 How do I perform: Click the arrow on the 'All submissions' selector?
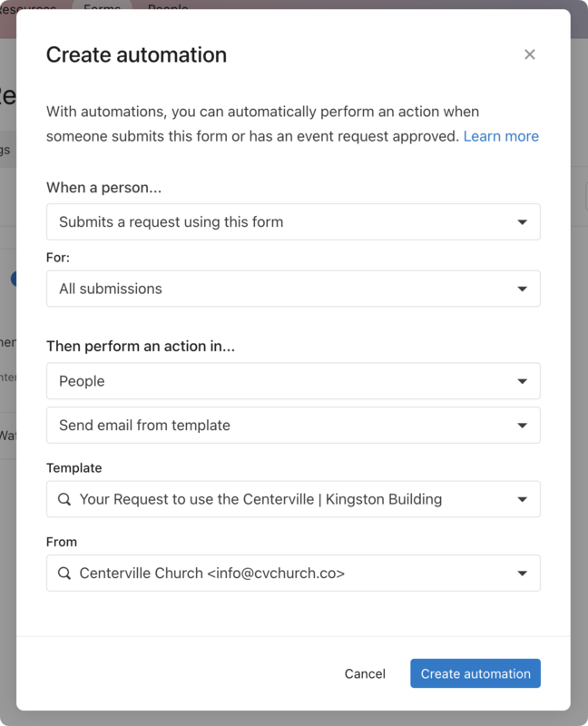pos(523,289)
